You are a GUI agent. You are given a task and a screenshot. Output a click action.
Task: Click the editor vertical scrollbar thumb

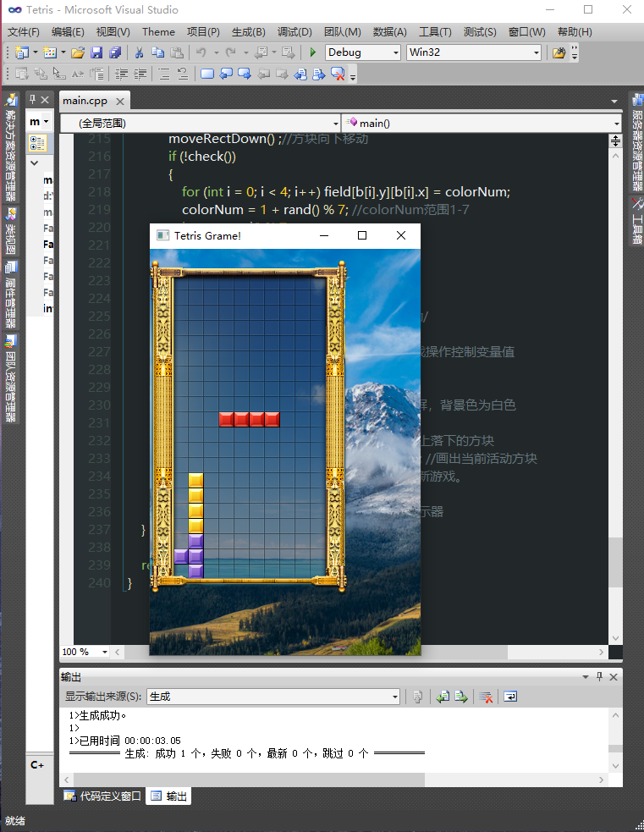[x=615, y=562]
